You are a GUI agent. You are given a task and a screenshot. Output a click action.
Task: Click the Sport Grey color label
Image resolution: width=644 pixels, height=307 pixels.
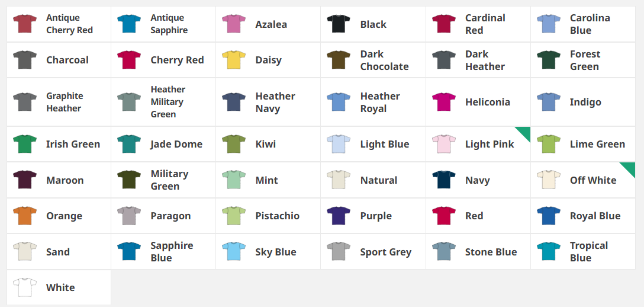coord(386,252)
